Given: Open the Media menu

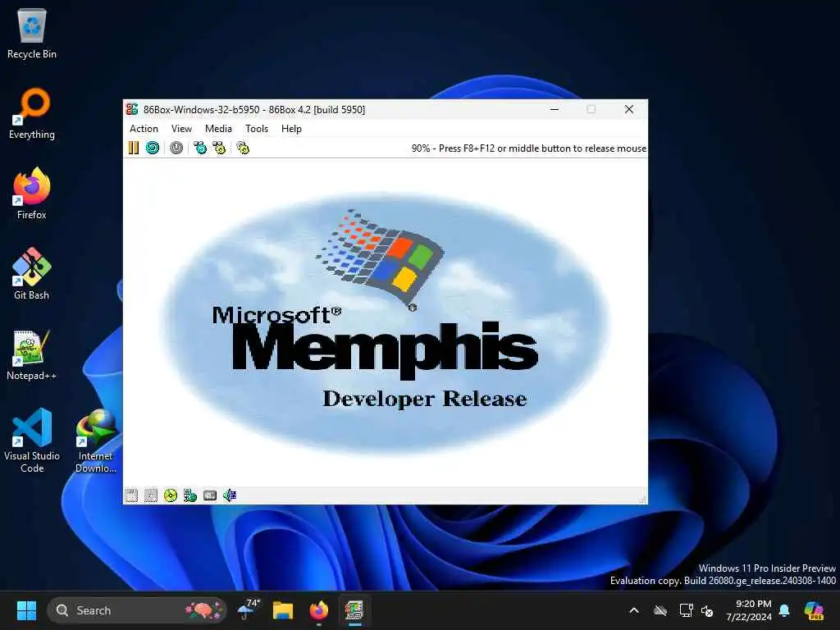Looking at the screenshot, I should pyautogui.click(x=218, y=129).
